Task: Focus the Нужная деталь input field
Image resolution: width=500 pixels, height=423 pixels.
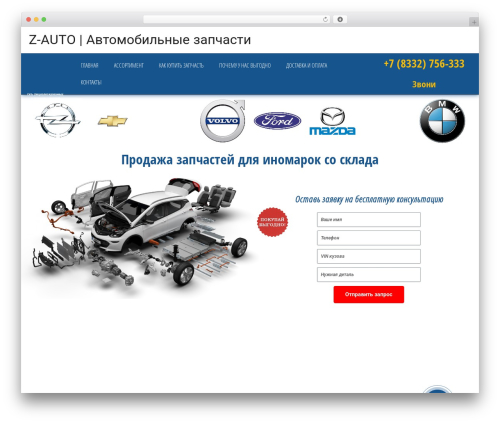Action: [x=369, y=274]
